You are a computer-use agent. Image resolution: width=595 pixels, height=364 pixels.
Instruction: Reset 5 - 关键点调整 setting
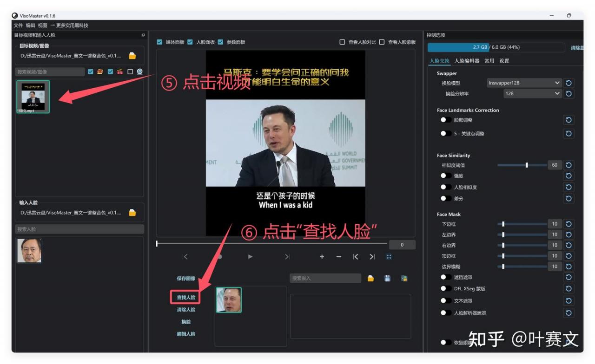coord(569,133)
